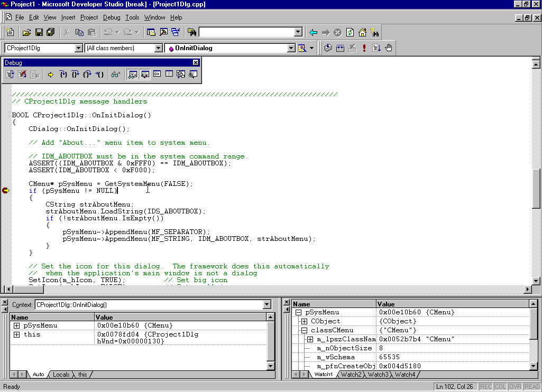Execute program with the red exclamation icon
542x392 pixels.
364,48
